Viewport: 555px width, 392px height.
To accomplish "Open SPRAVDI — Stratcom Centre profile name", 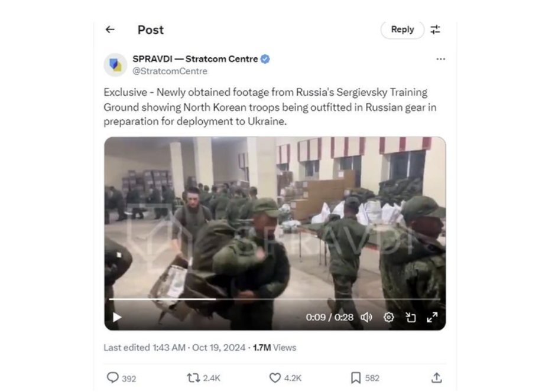I will pyautogui.click(x=196, y=59).
